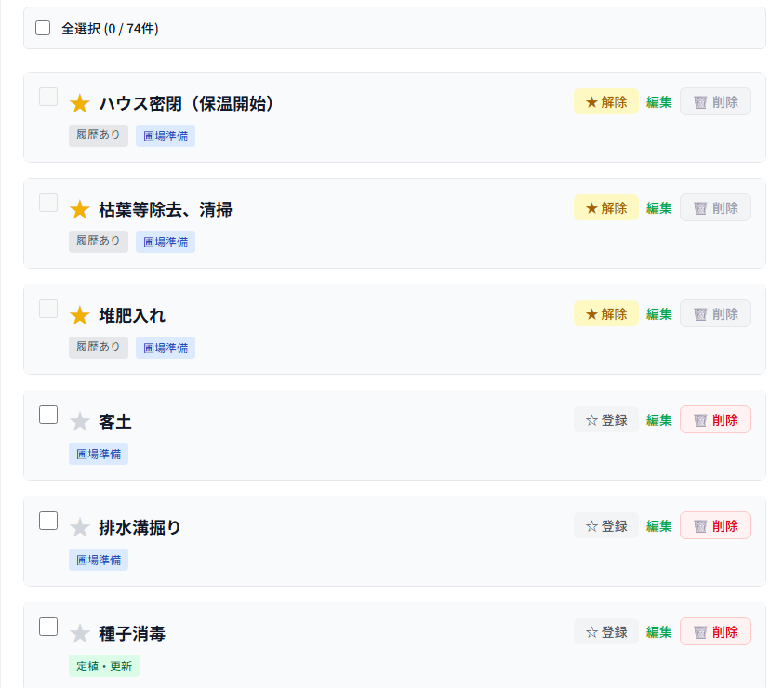Delete 客土 using the trash 削除 button
The image size is (784, 688).
pyautogui.click(x=714, y=420)
